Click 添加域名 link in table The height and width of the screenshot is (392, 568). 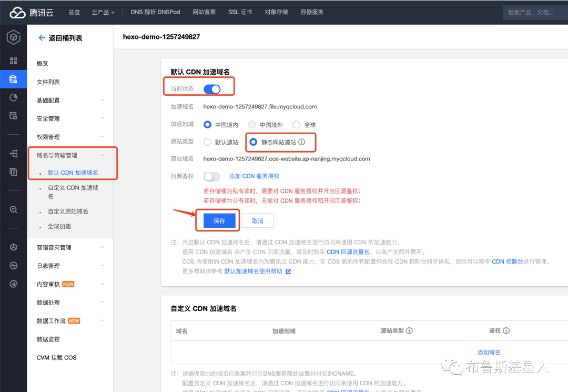click(489, 352)
